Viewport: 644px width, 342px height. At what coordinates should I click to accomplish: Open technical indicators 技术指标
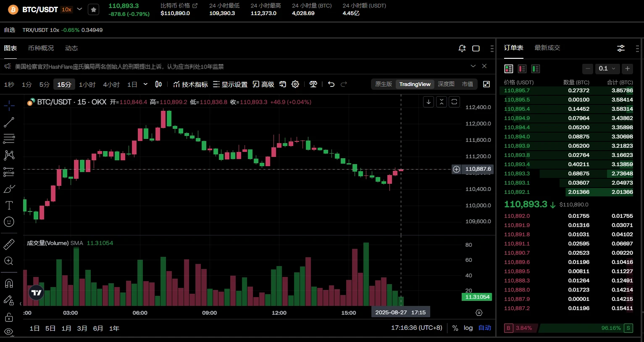[190, 84]
